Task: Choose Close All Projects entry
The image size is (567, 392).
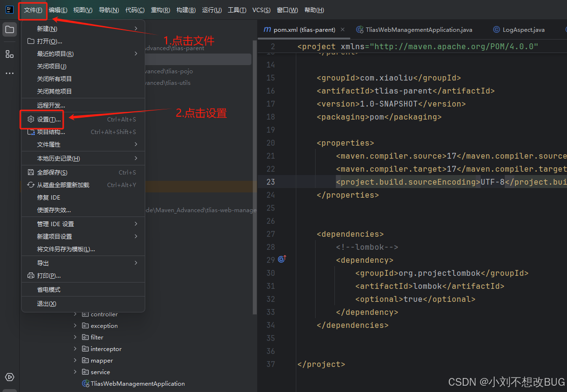Action: 83,79
